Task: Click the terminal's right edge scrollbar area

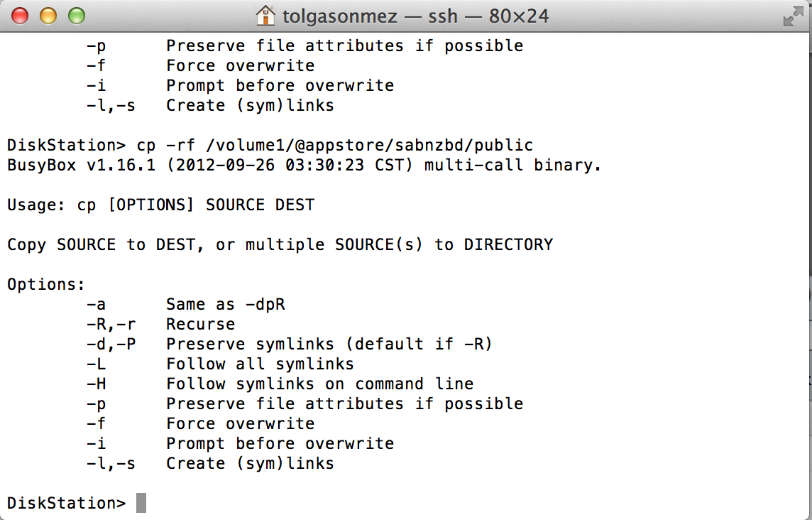Action: (x=808, y=276)
